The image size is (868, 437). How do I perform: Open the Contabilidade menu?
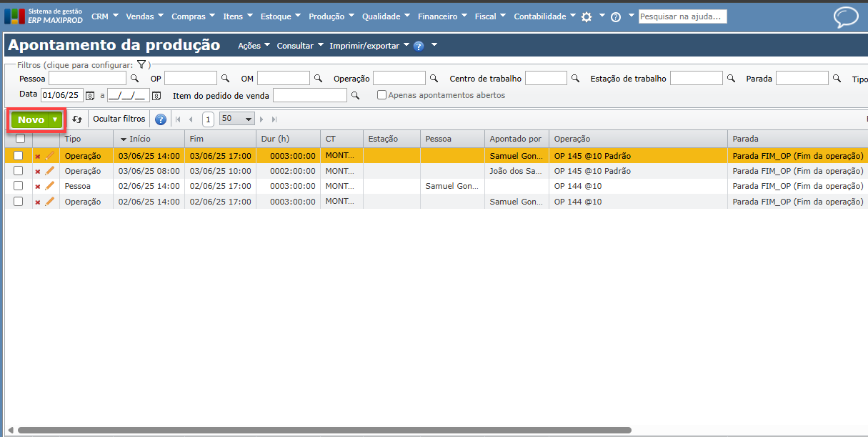coord(545,16)
